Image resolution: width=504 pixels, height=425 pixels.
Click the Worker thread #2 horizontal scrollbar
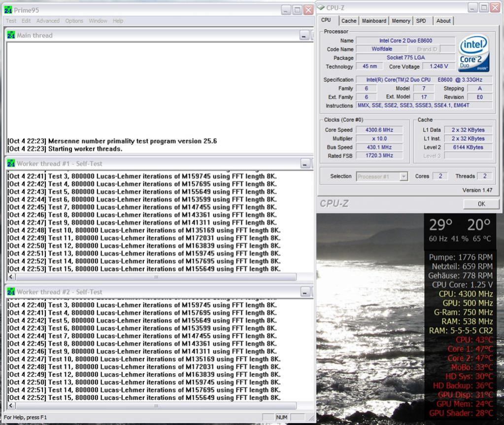(x=156, y=406)
